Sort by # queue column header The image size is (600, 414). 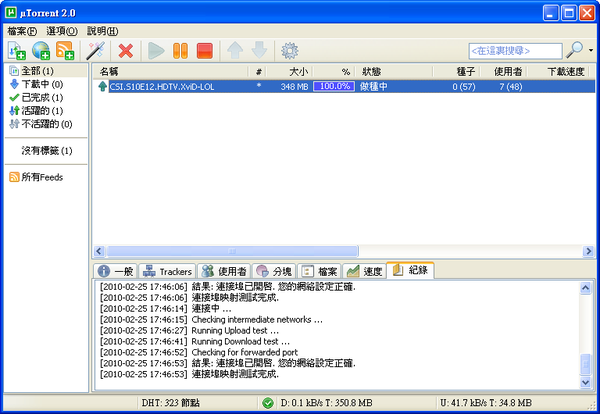pyautogui.click(x=258, y=72)
